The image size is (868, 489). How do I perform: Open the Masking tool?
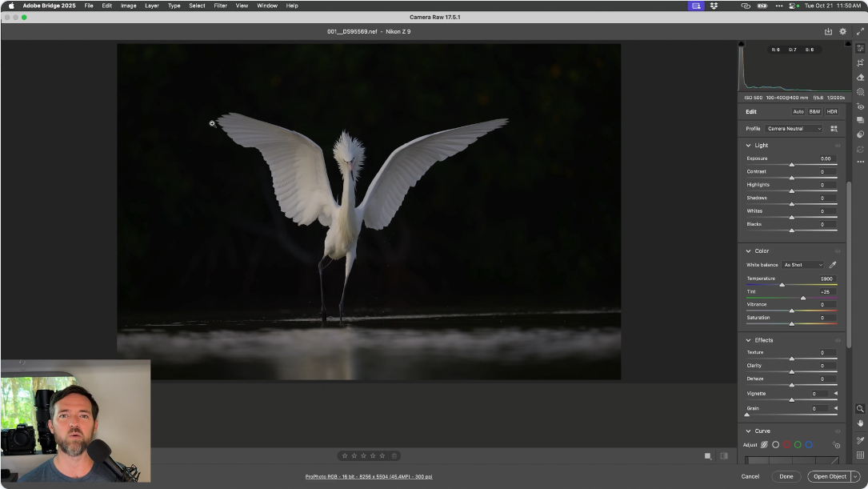pos(860,92)
